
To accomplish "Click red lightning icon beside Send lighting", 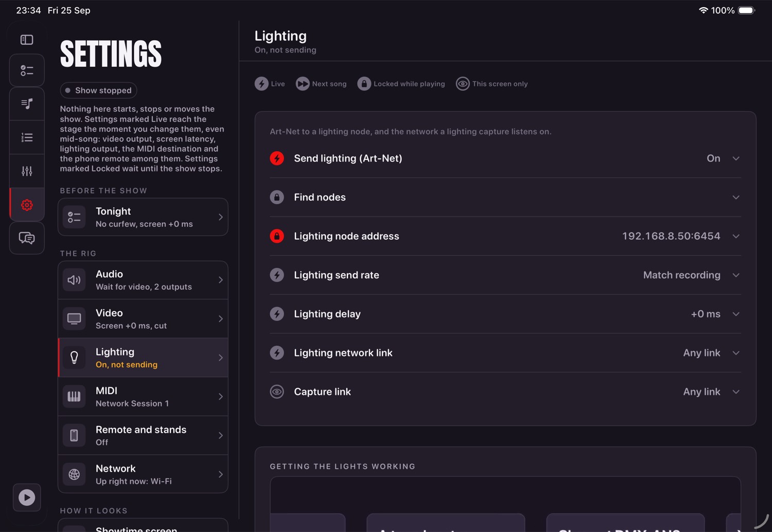I will tap(277, 158).
